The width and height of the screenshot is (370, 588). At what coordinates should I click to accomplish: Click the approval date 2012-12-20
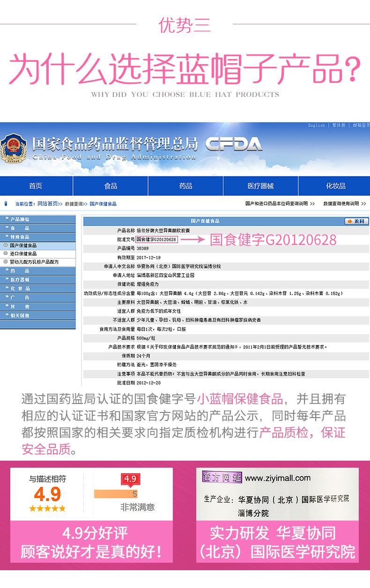[x=148, y=382]
